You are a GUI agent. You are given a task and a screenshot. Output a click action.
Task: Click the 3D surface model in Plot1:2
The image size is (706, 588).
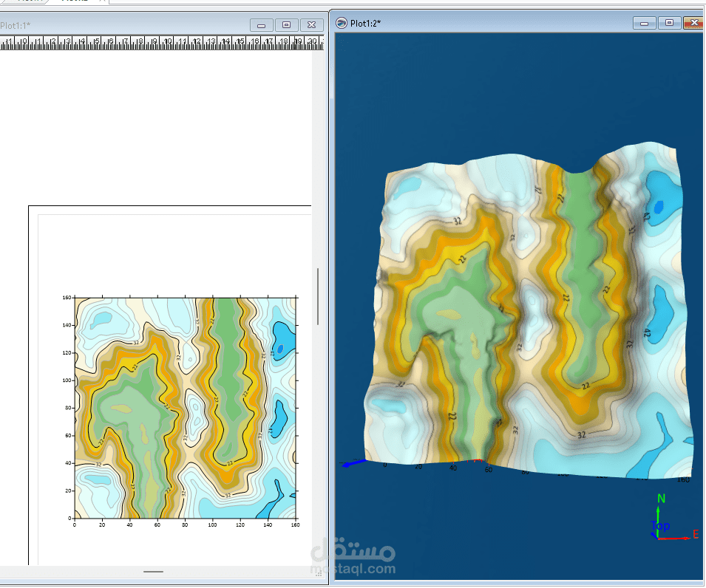point(529,310)
